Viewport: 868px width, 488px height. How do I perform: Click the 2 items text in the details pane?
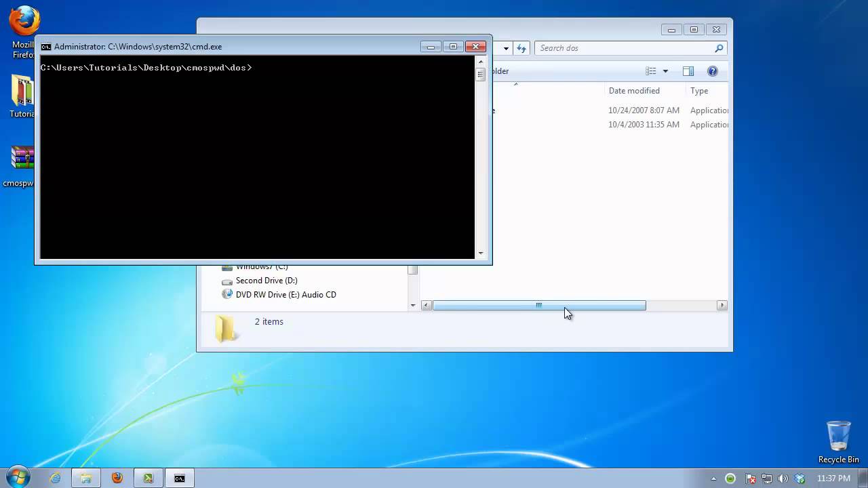[269, 322]
